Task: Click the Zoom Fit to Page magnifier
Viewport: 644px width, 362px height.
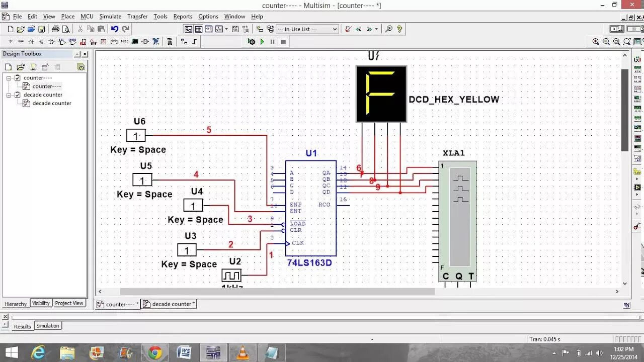Action: coord(627,42)
